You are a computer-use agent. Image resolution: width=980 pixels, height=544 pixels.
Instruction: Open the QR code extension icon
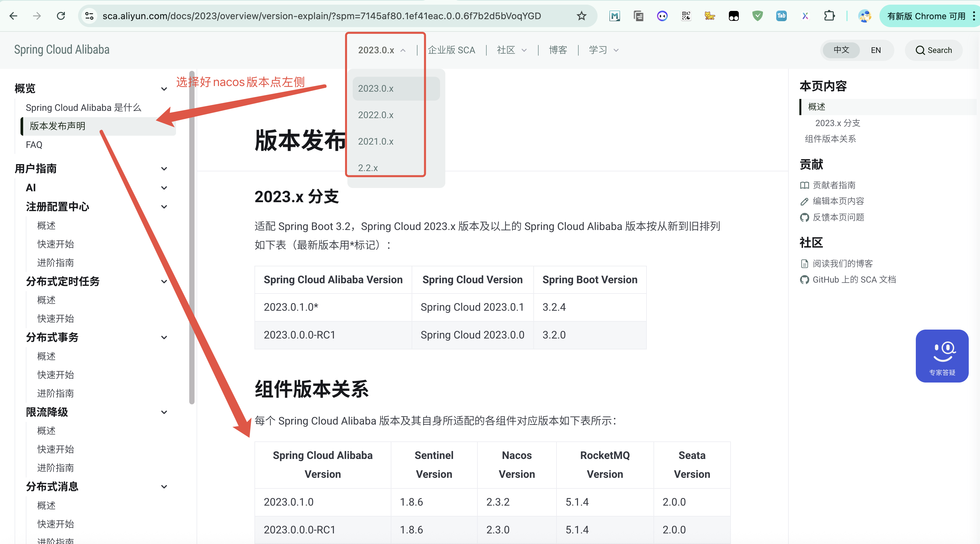point(686,16)
